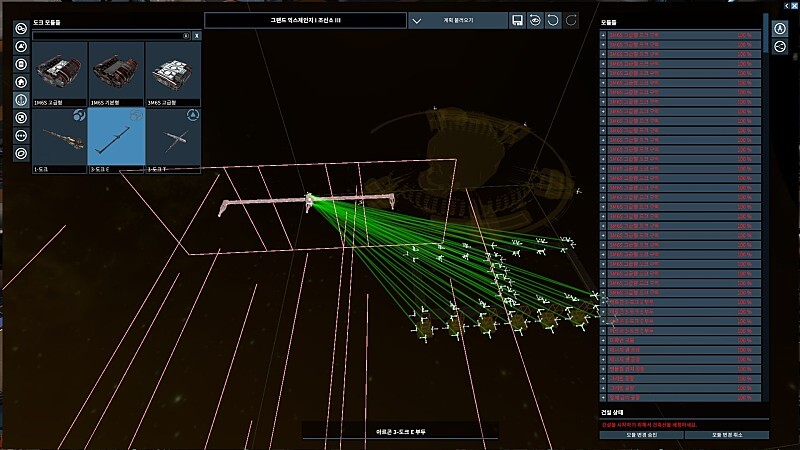Click the 모듈 변경 취소 cancel button
The height and width of the screenshot is (450, 800).
(727, 435)
